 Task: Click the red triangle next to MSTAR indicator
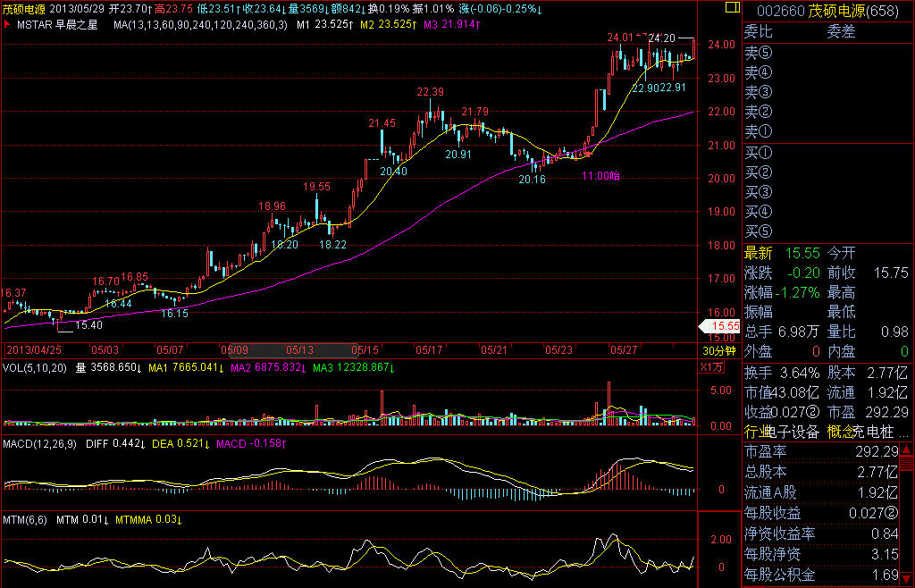7,25
